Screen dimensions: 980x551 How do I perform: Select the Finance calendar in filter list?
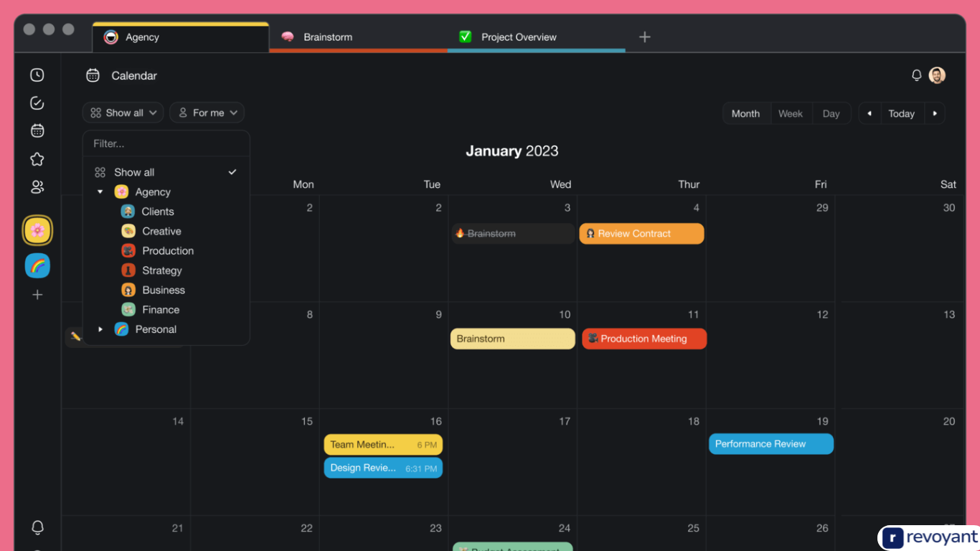(161, 309)
